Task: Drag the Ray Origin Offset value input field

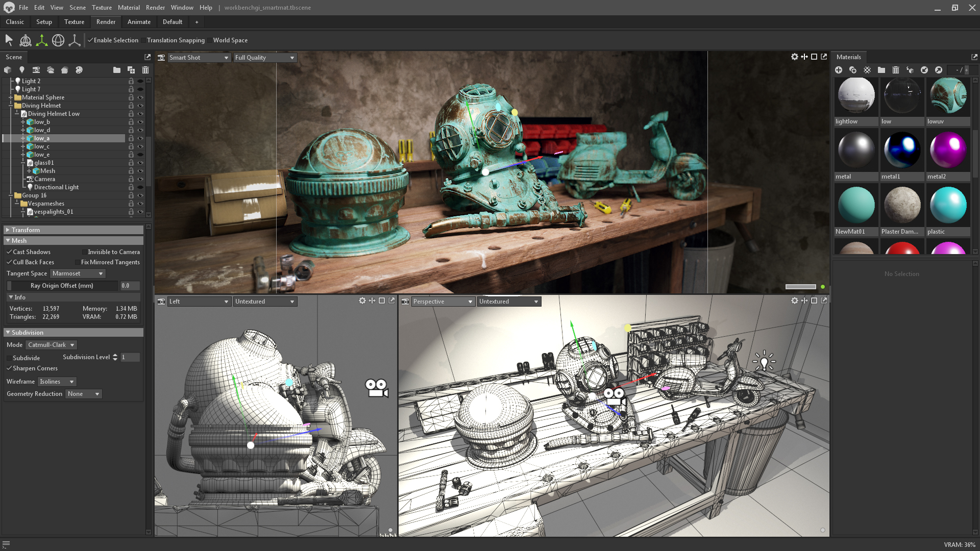Action: tap(125, 285)
